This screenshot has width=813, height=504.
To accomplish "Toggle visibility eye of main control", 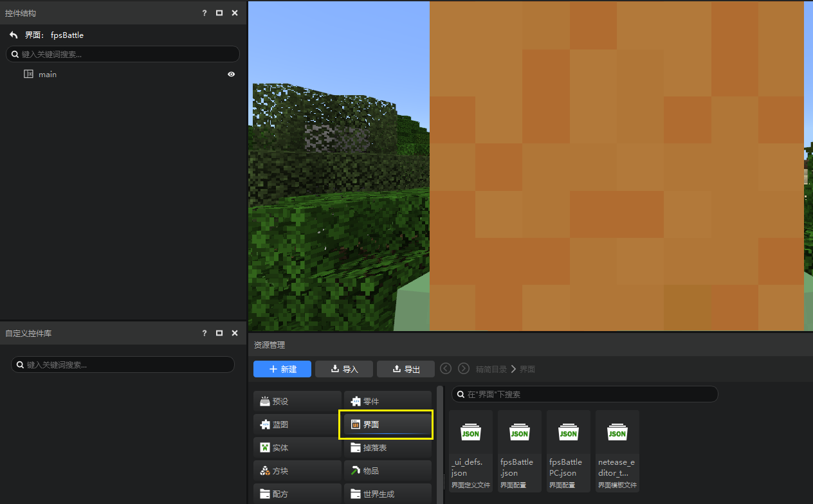I will click(231, 74).
